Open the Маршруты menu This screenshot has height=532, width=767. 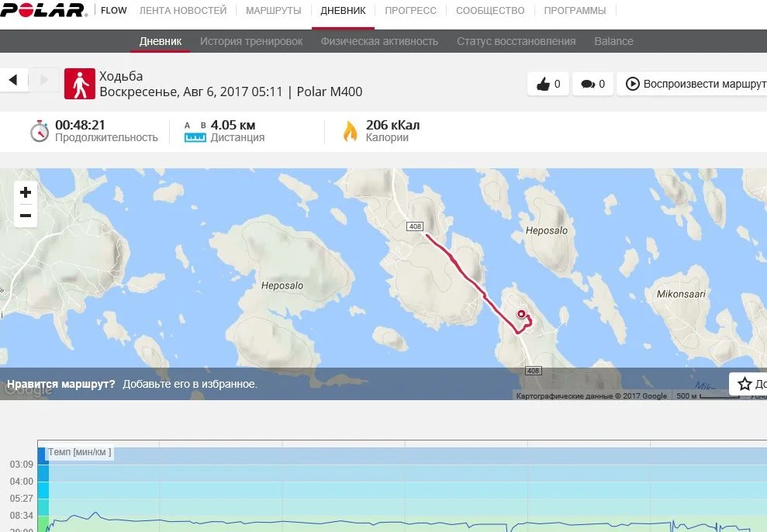pos(274,10)
